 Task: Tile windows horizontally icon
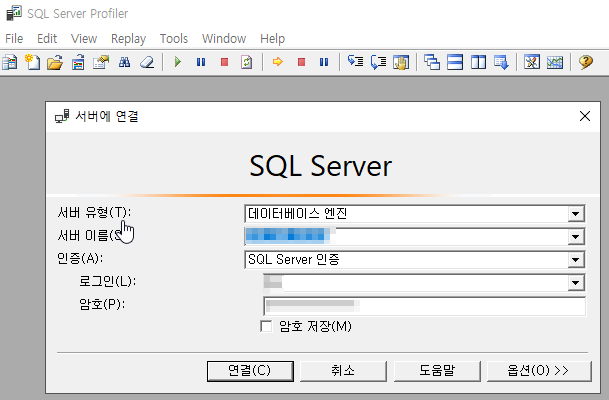455,62
